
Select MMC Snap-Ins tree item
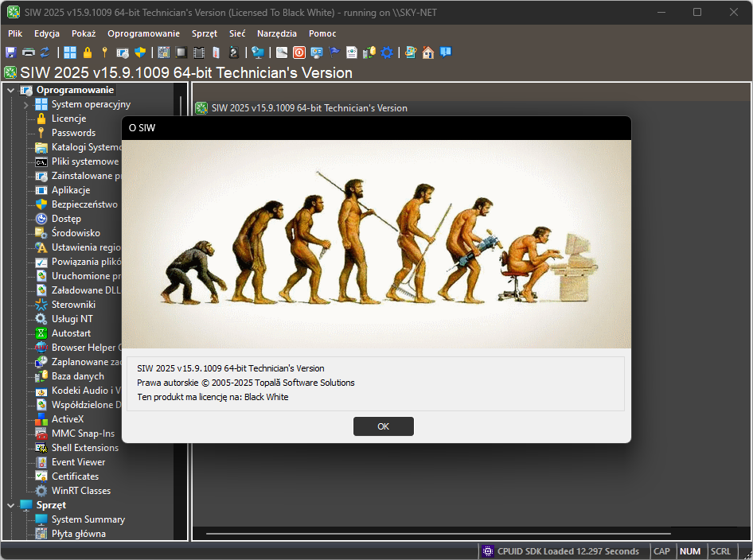(x=83, y=434)
